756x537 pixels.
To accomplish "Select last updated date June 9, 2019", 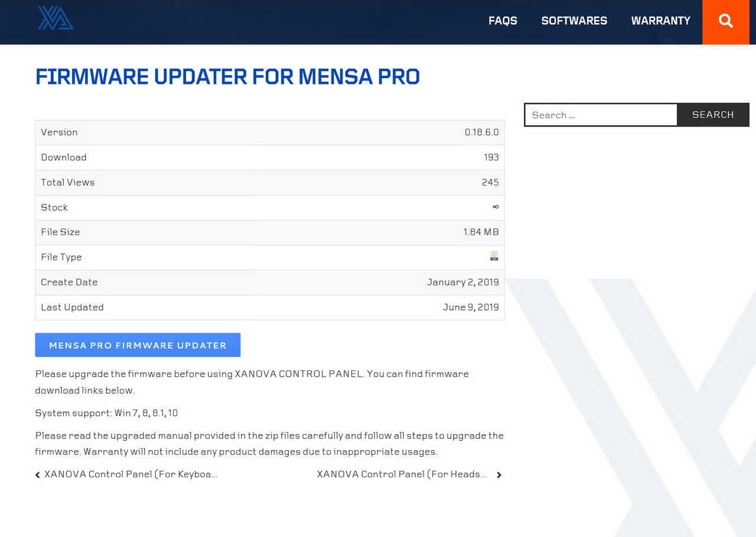I will [x=471, y=307].
